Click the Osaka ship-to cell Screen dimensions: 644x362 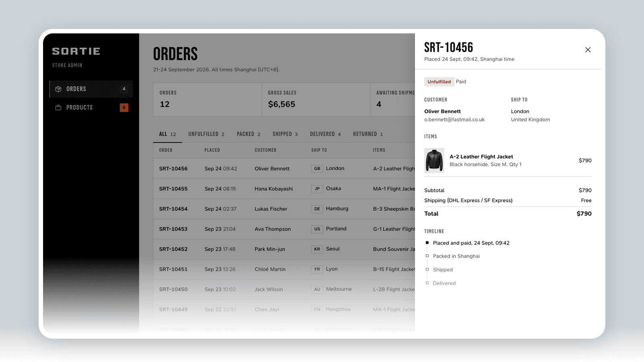[334, 189]
